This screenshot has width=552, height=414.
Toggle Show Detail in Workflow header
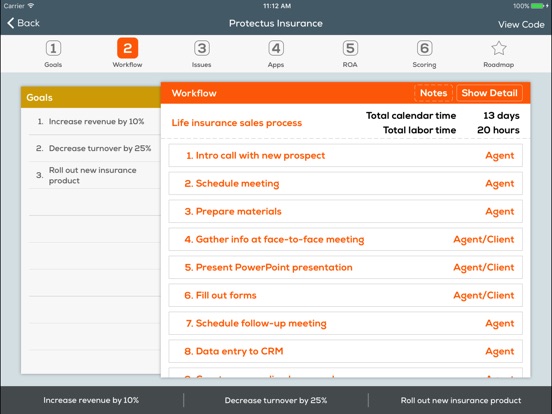[x=489, y=93]
